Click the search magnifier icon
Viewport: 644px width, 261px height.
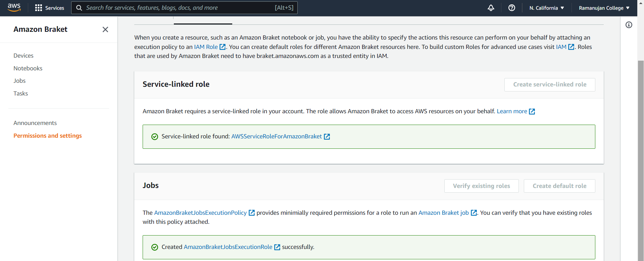tap(79, 8)
